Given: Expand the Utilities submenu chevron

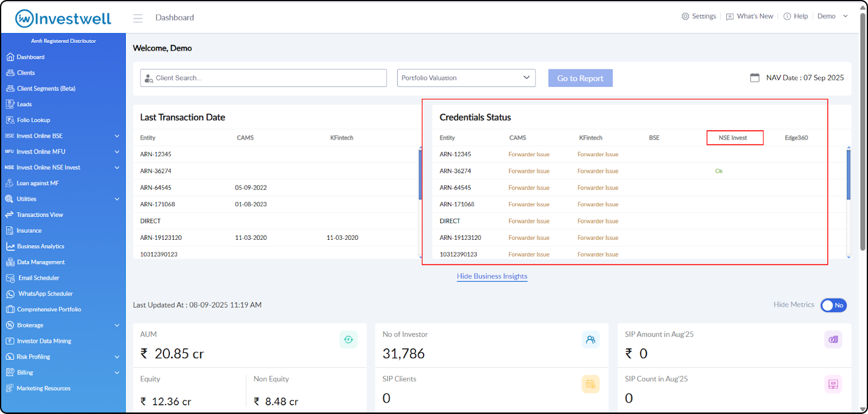Looking at the screenshot, I should 117,199.
